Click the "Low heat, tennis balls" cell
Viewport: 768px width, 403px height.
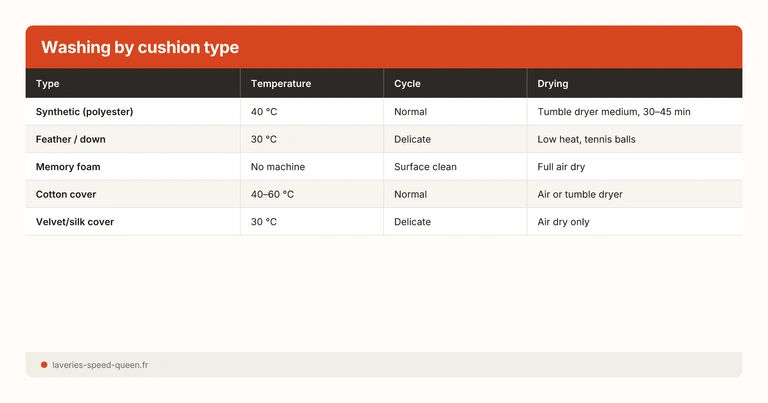[586, 139]
